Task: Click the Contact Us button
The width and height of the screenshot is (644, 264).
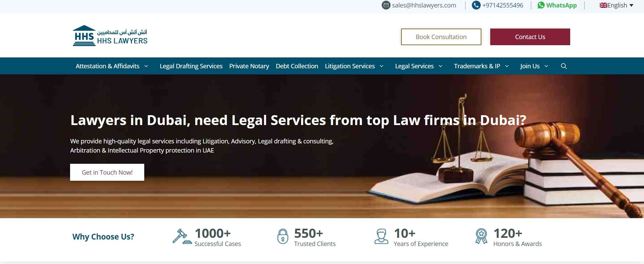Action: tap(530, 37)
